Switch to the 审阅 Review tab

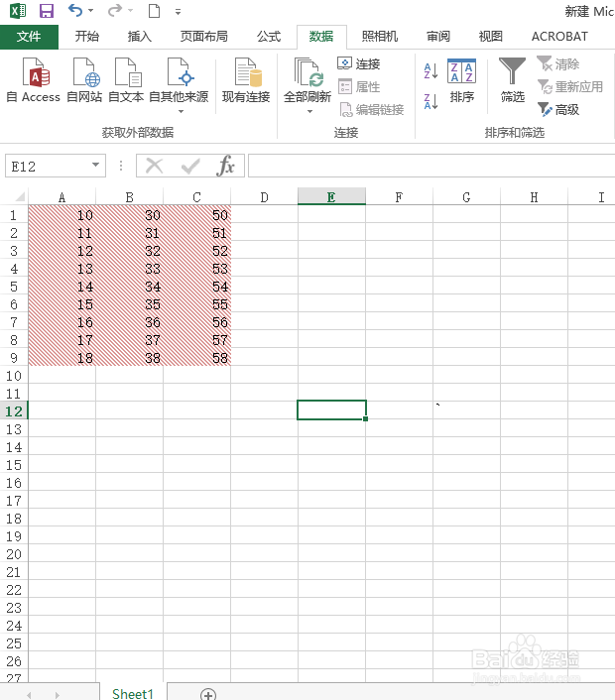[438, 37]
